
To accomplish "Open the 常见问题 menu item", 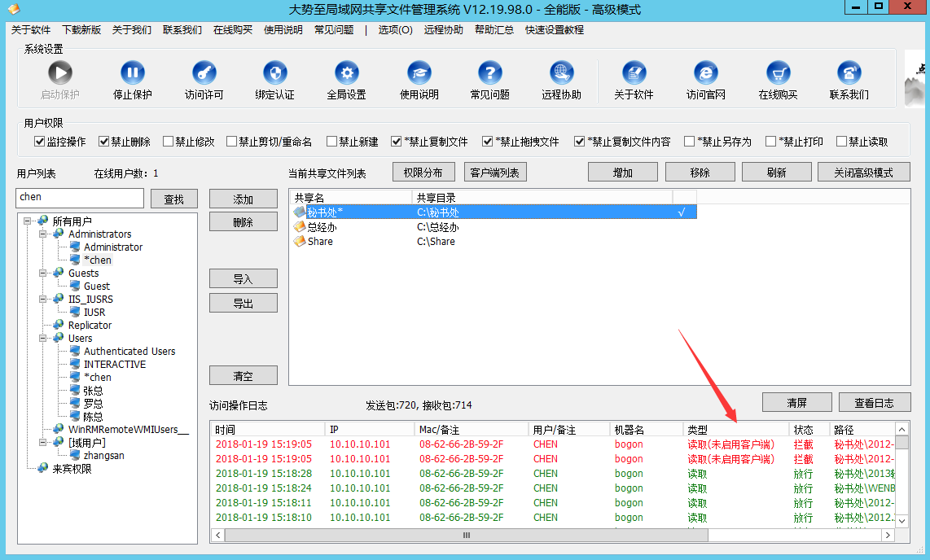I will pyautogui.click(x=334, y=29).
